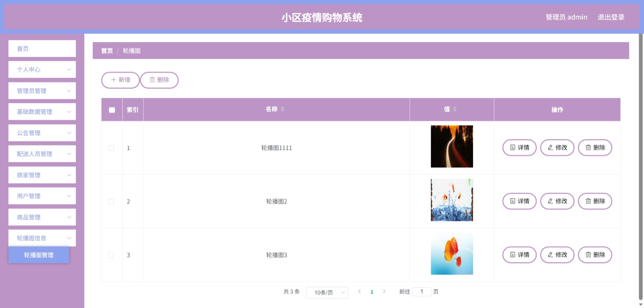
Task: Click the trash icon on the toolbar 删除 button
Action: [x=152, y=80]
